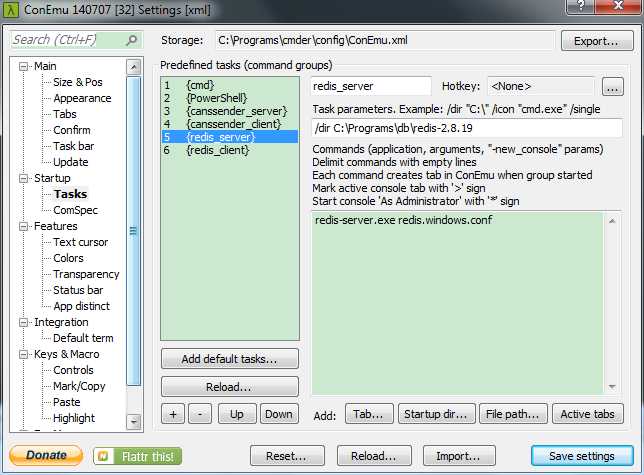This screenshot has height=475, width=644.
Task: Open Controls settings page
Action: click(73, 370)
